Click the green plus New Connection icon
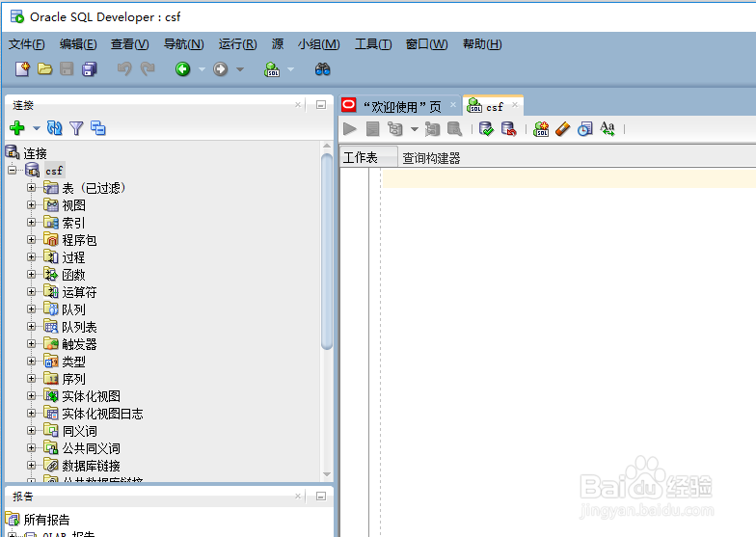This screenshot has width=756, height=537. 17,128
